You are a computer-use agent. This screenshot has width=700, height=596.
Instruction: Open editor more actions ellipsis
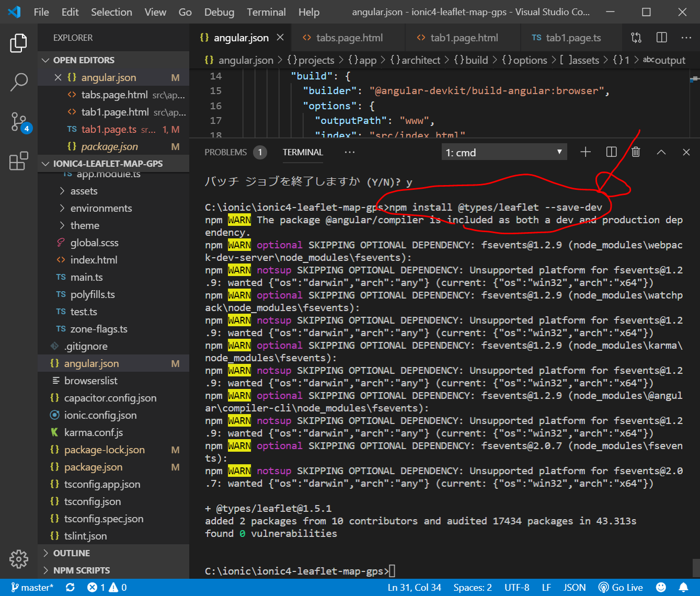point(686,38)
